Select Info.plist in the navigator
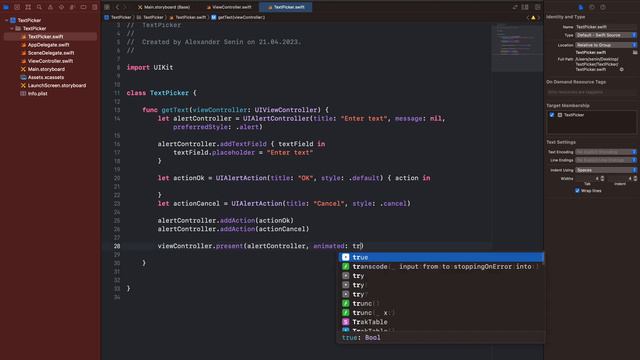This screenshot has width=640, height=360. [x=38, y=94]
